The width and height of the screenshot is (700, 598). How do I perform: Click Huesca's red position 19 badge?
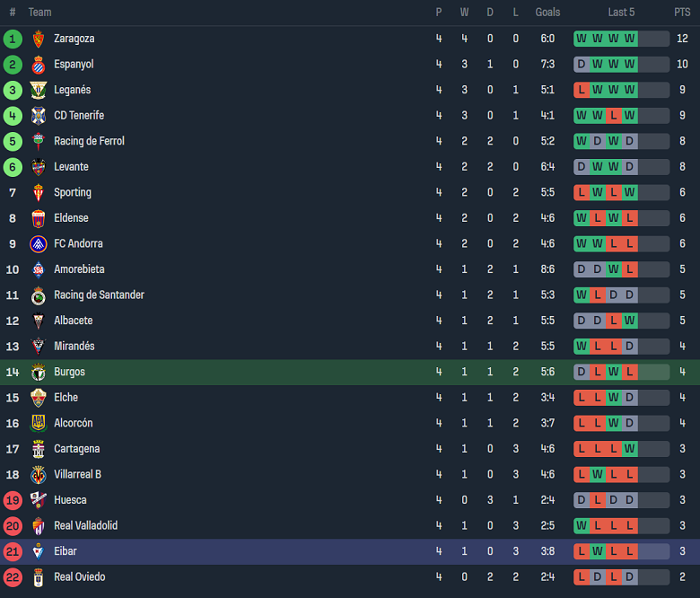tap(13, 500)
